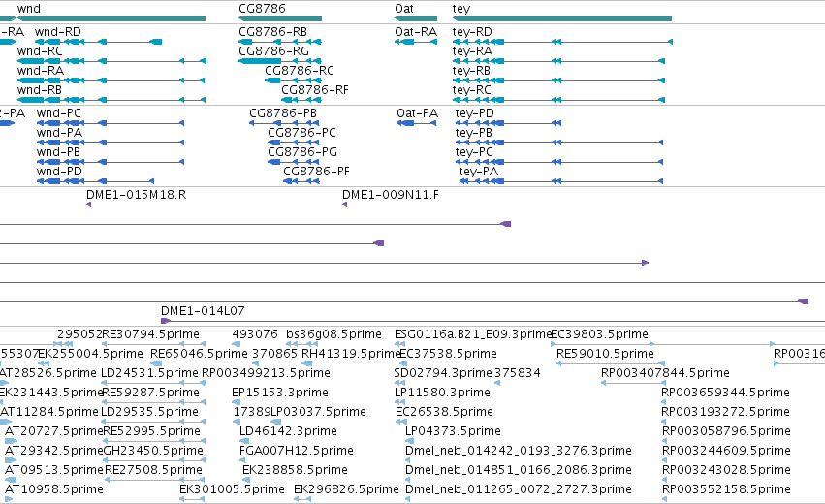
Task: Click protein wnd-PB
Action: pos(58,152)
